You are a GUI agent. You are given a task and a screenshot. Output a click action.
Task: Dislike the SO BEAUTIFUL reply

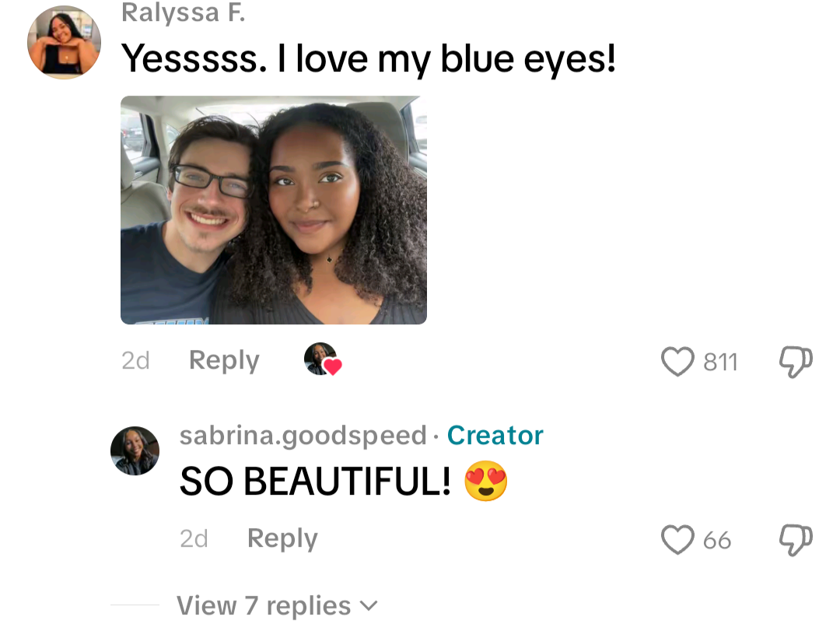tap(796, 540)
